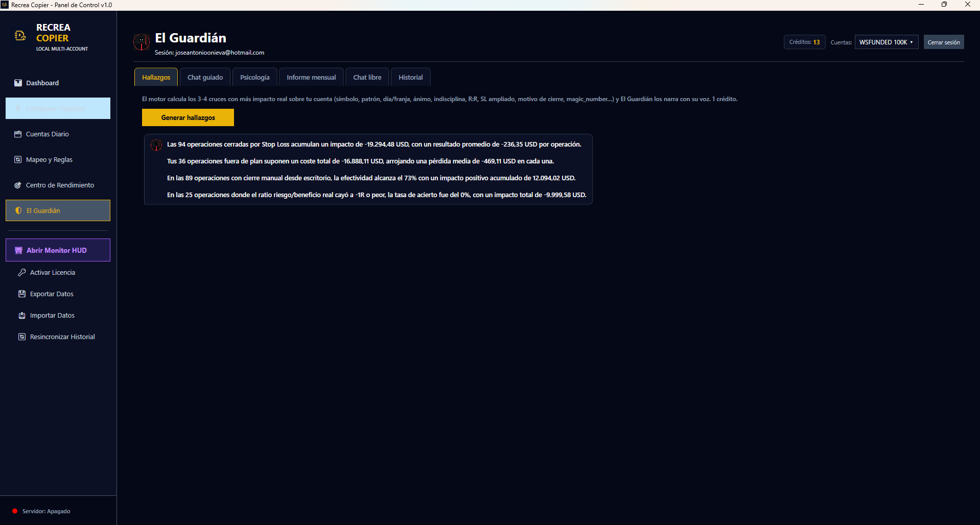Select the Configurar Copiador sidebar item
Screen dimensions: 980x525
tap(58, 108)
